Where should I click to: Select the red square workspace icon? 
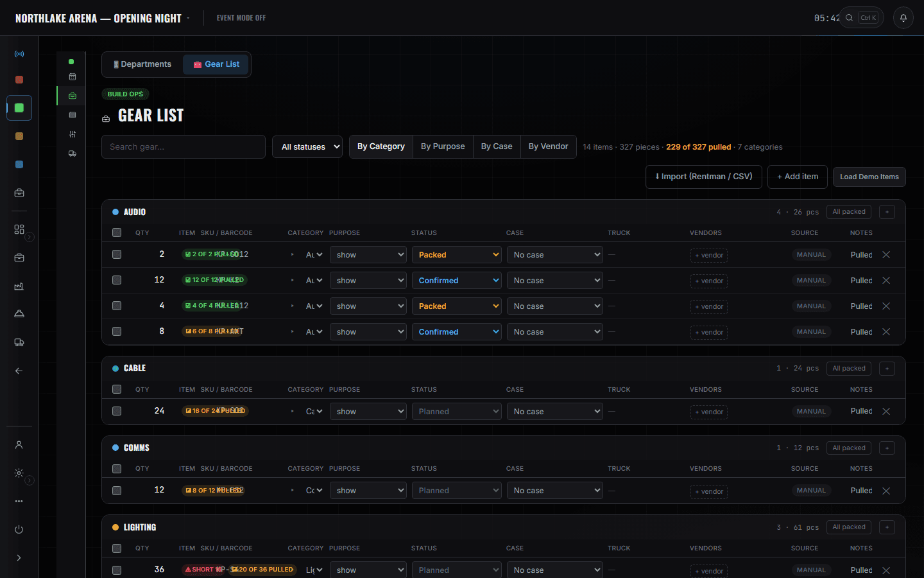click(19, 80)
